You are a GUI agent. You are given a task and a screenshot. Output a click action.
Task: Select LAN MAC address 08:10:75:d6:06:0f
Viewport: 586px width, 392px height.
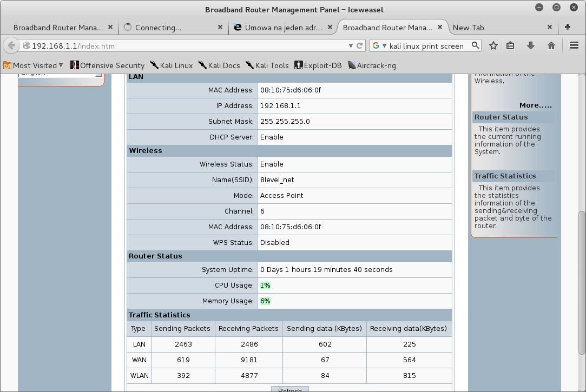(x=291, y=90)
